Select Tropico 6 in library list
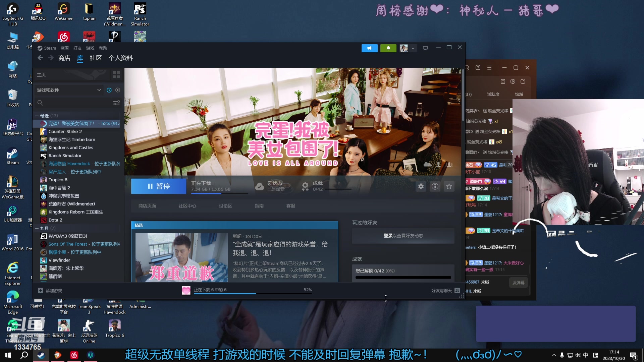Image resolution: width=644 pixels, height=362 pixels. [58, 180]
